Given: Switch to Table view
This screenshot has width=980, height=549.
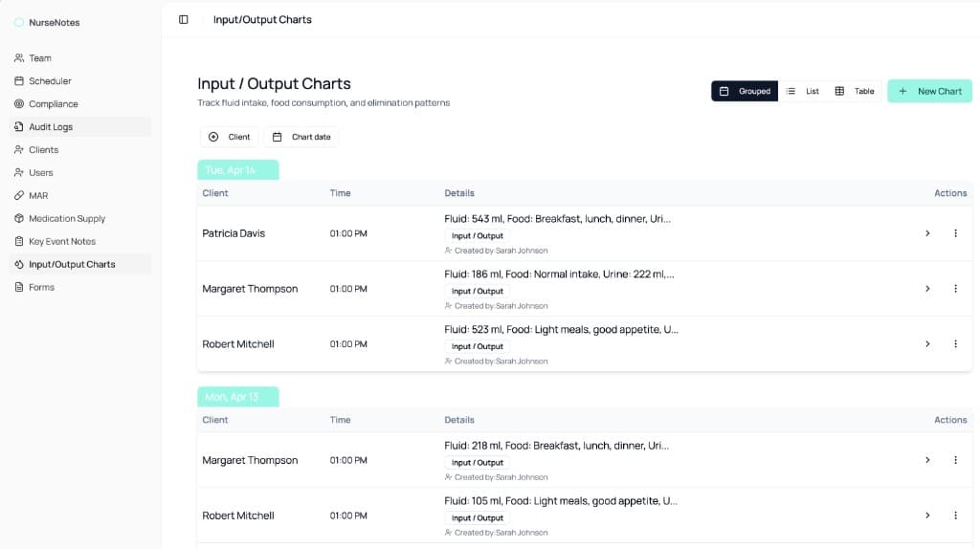Looking at the screenshot, I should pos(855,91).
